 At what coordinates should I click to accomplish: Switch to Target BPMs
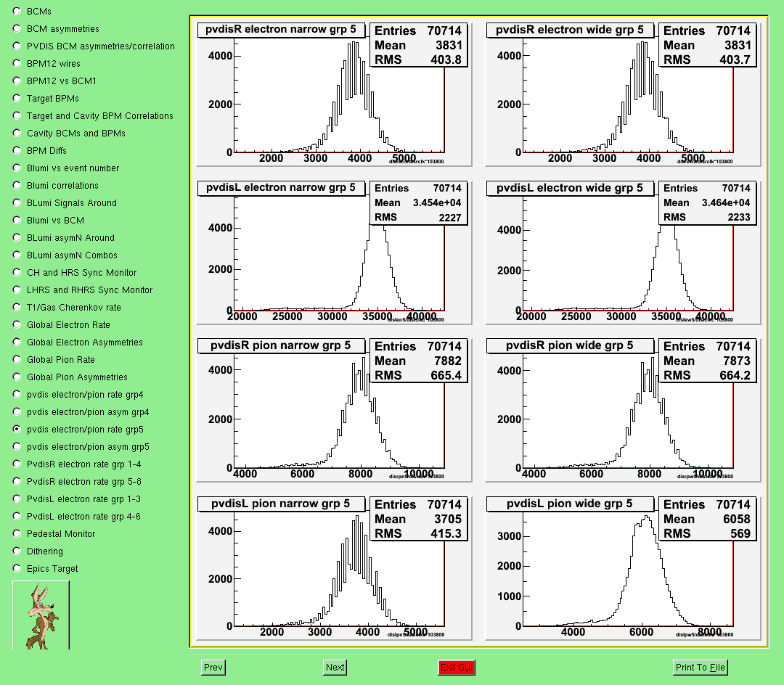point(17,99)
